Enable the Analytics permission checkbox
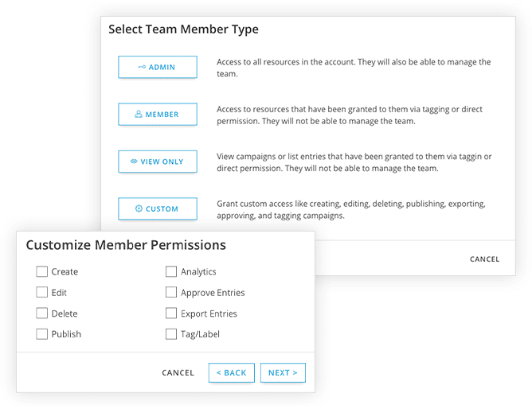 (x=171, y=271)
